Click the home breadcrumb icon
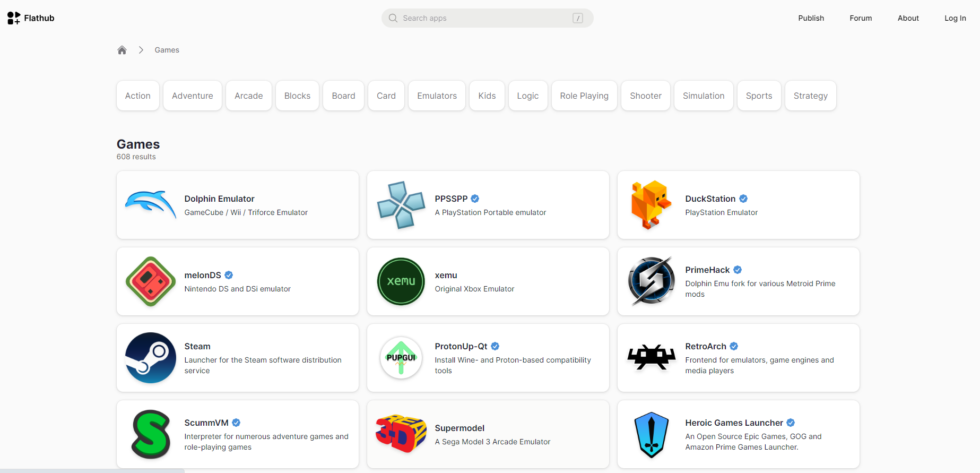 click(122, 50)
